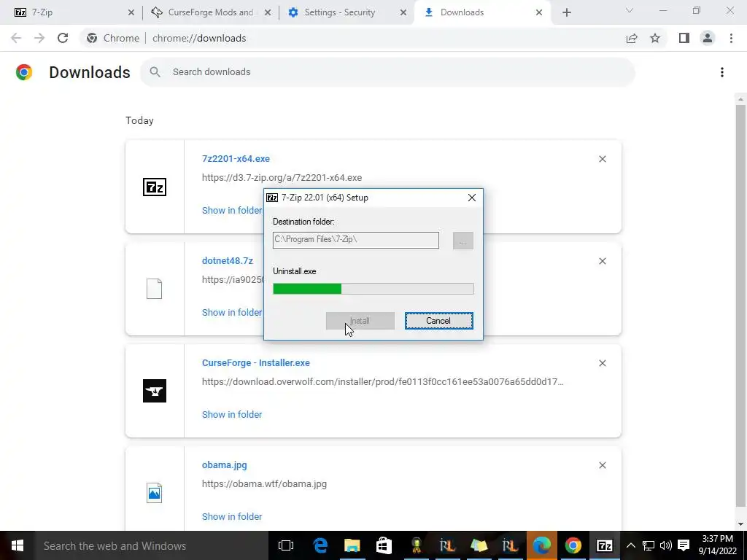The width and height of the screenshot is (747, 560).
Task: Click the greyed-out Install button
Action: (x=360, y=321)
